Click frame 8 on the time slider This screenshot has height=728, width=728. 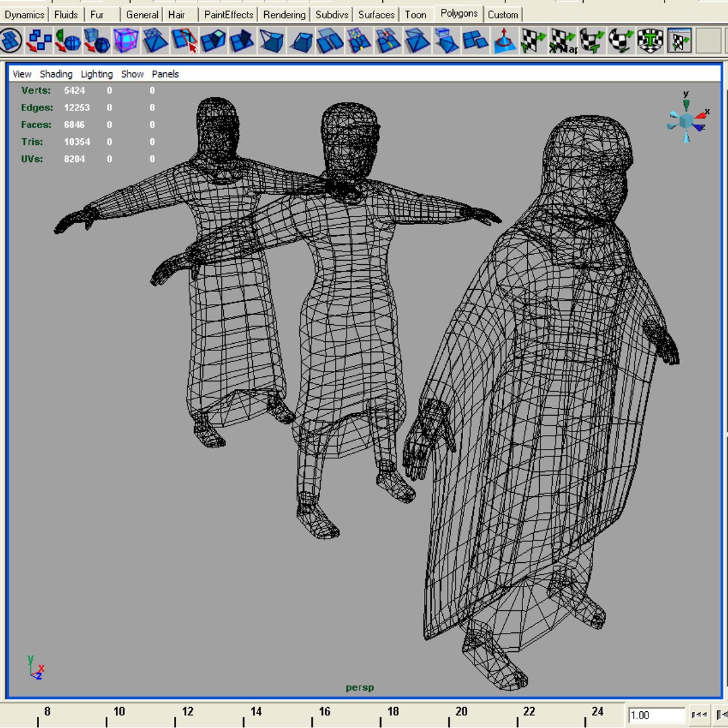click(x=47, y=711)
